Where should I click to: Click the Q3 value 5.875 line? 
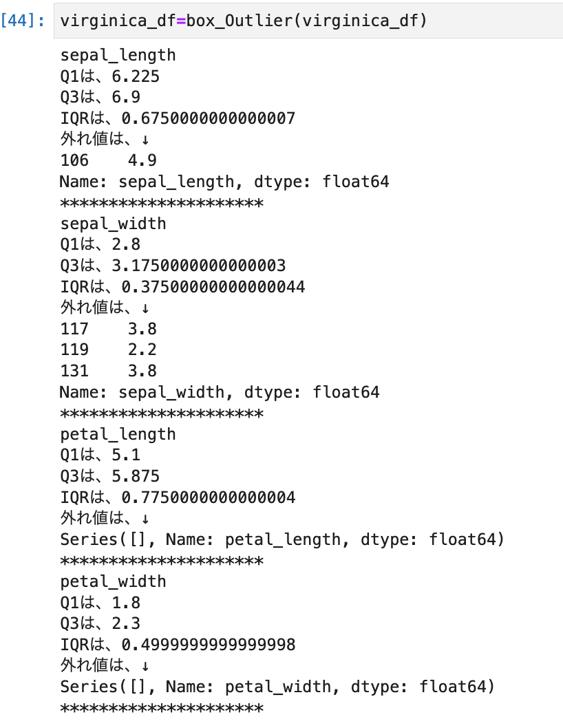pos(109,476)
